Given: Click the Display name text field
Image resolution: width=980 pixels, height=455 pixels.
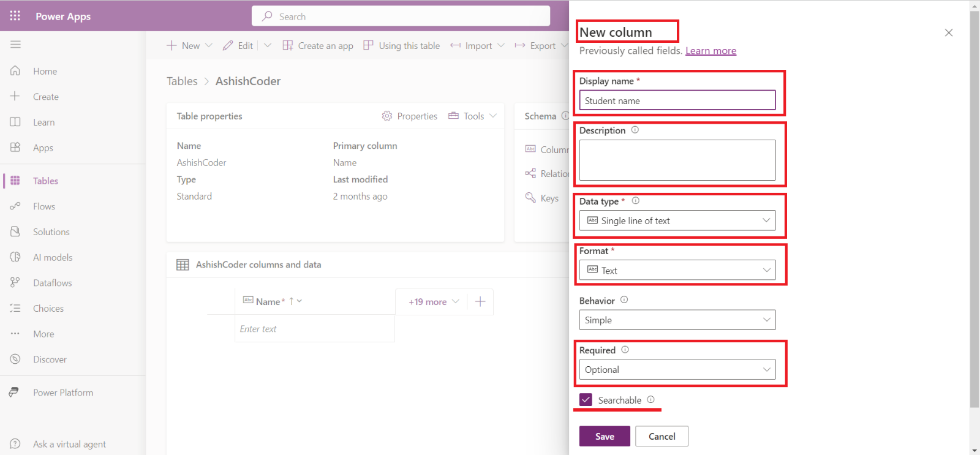Looking at the screenshot, I should (x=677, y=100).
